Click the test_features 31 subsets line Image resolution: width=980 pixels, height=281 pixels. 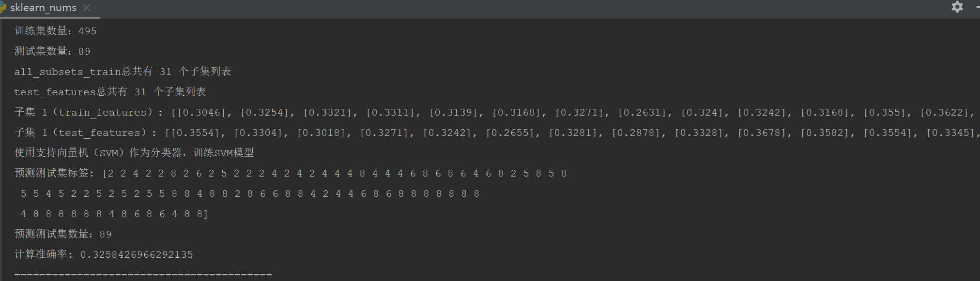(x=110, y=92)
